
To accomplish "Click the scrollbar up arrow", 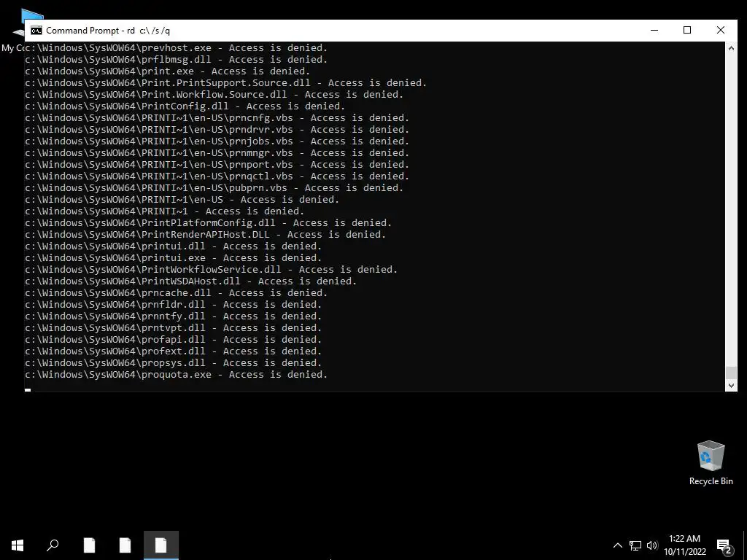I will tap(731, 47).
